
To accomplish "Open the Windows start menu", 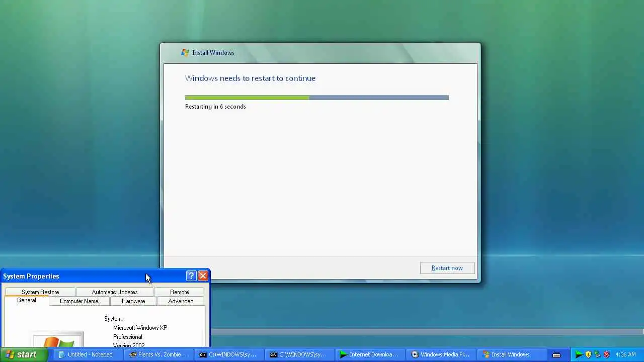I will pos(24,354).
